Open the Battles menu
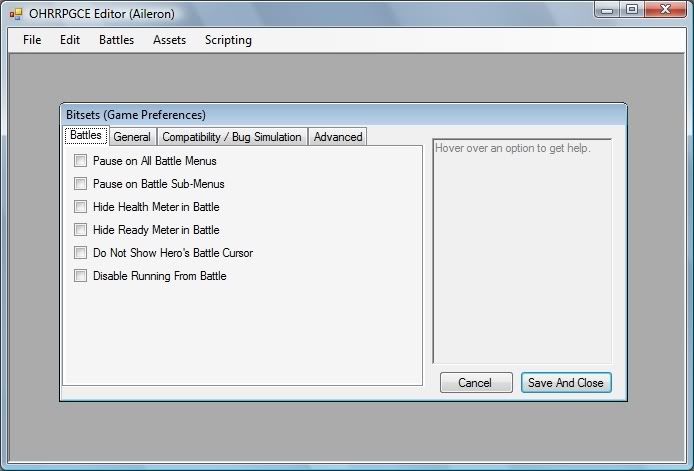This screenshot has height=471, width=694. 116,40
